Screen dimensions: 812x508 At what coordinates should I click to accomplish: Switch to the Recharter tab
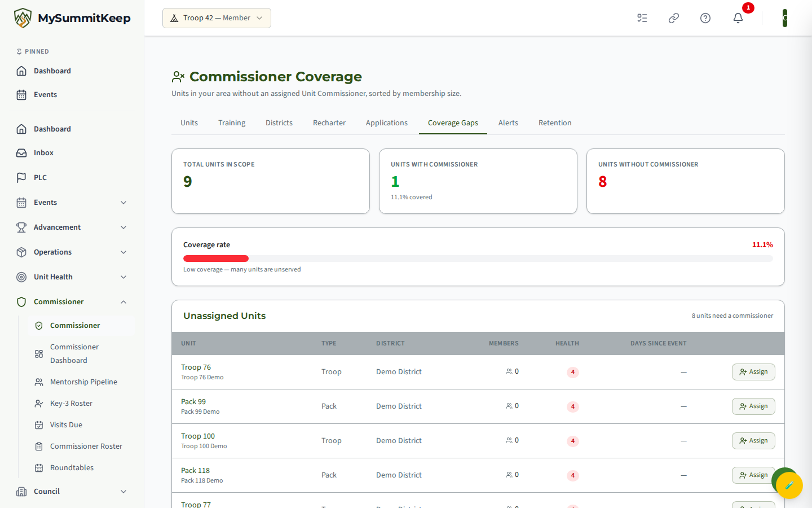(329, 123)
